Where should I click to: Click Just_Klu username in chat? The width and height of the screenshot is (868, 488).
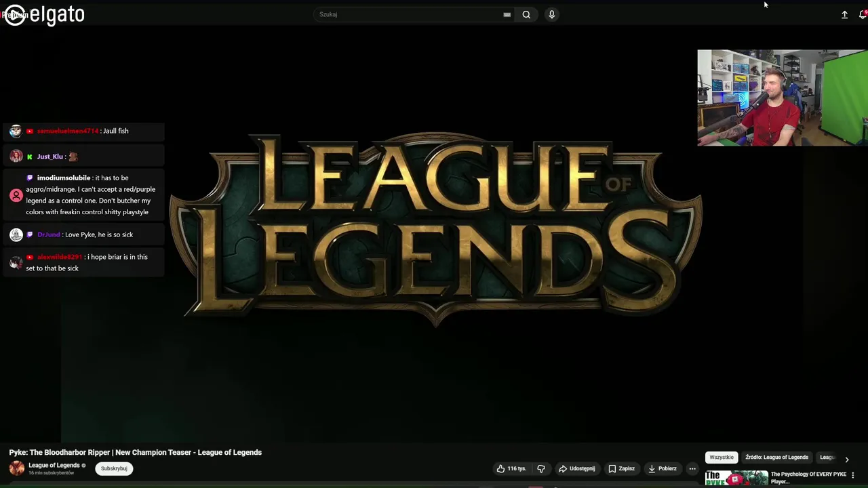(x=50, y=157)
